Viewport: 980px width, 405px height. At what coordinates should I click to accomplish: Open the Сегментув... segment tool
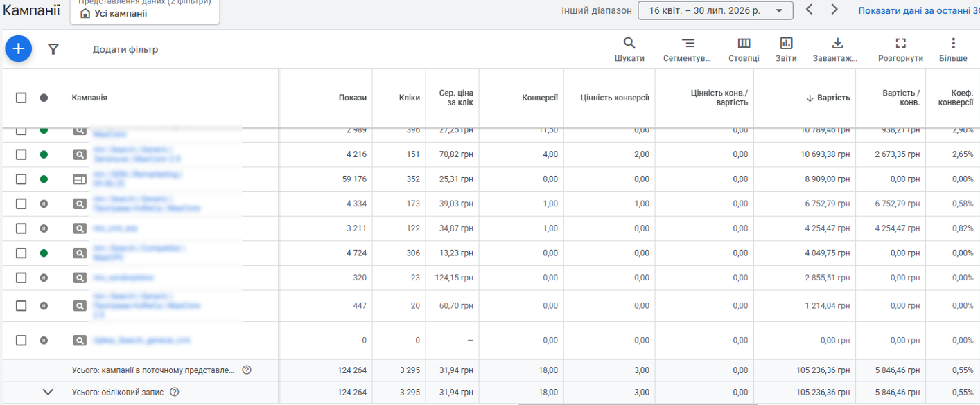tap(688, 43)
